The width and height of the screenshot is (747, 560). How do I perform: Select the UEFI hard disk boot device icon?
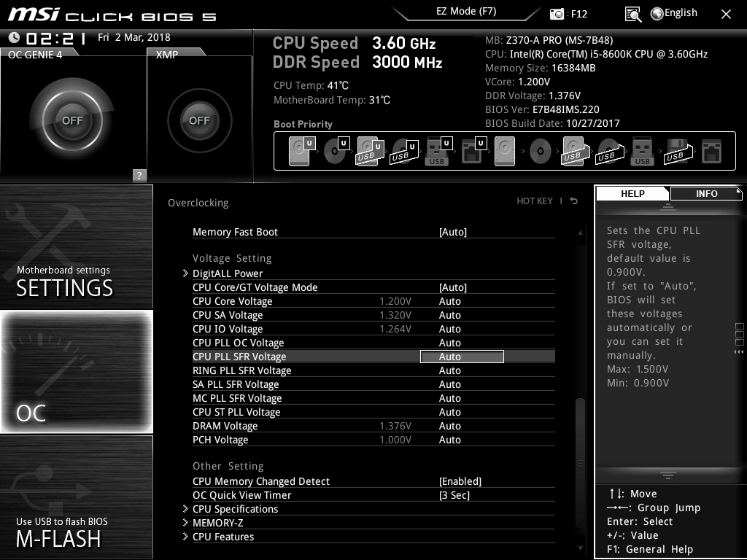pyautogui.click(x=301, y=151)
